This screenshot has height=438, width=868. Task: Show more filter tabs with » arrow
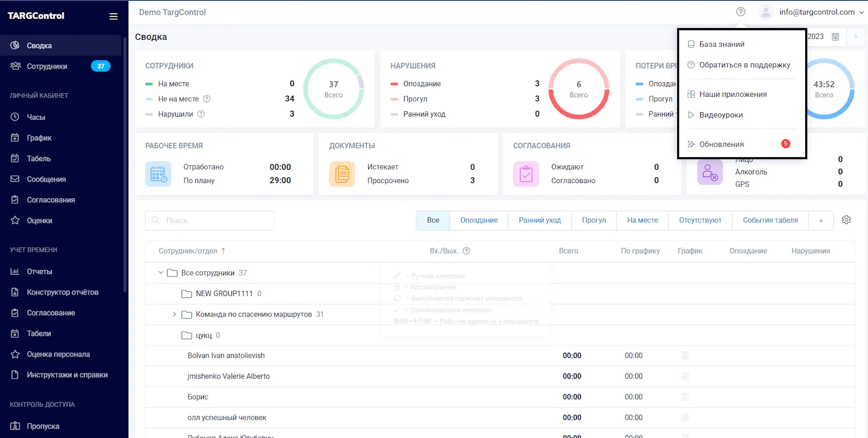coord(821,221)
